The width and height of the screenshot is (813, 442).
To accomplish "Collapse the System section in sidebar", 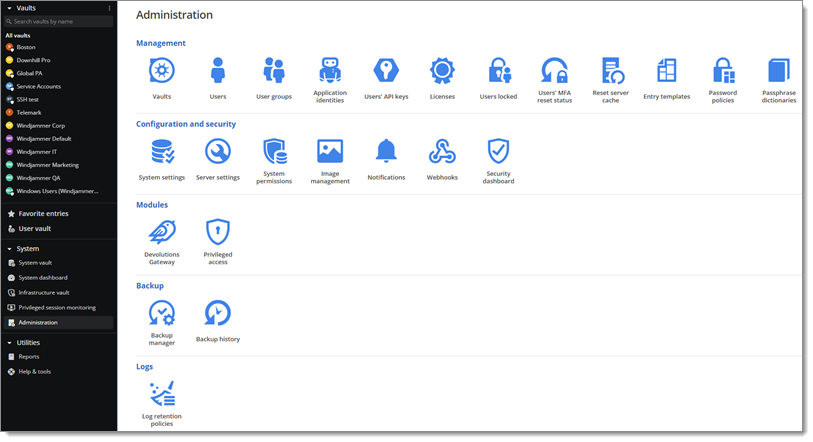I will pos(8,248).
